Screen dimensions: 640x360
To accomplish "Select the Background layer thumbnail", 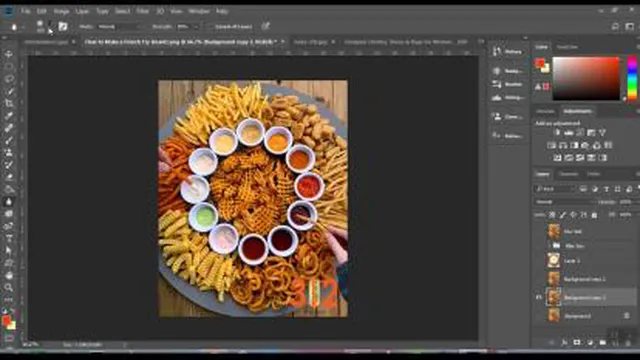I will (x=553, y=316).
